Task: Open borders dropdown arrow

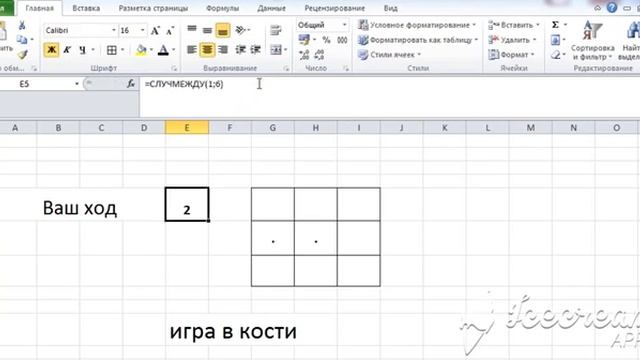Action: [122, 50]
